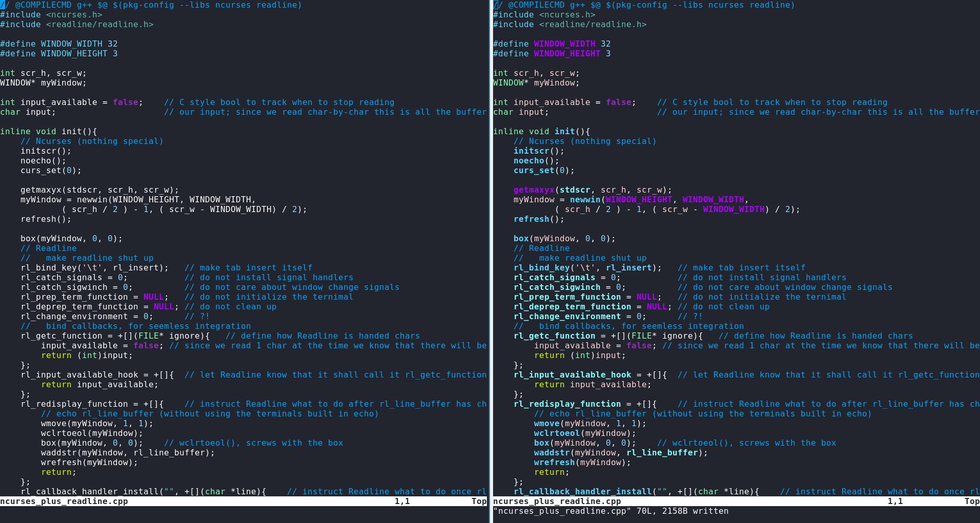
Task: Click the left pane status line filename
Action: (x=64, y=501)
